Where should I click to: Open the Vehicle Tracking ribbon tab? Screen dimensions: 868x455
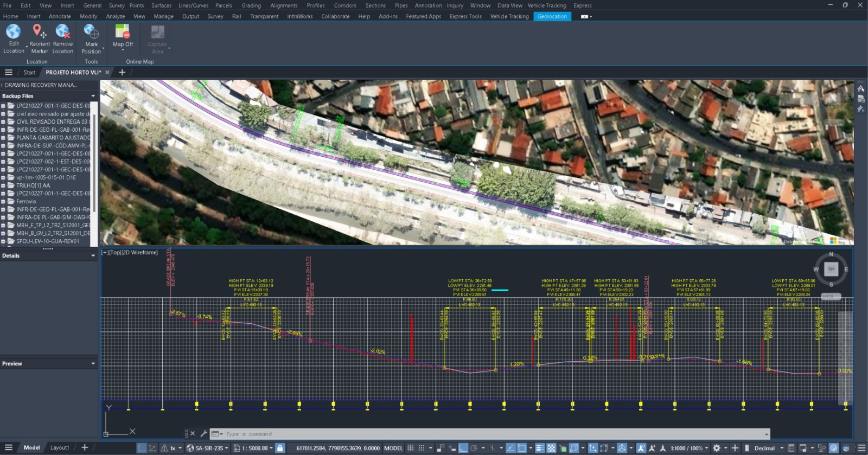point(509,16)
